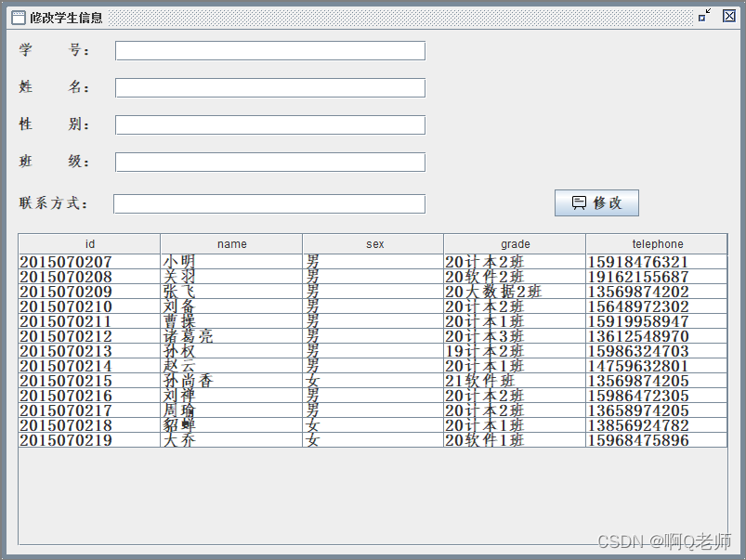Click telephone cell 15919958947
746x560 pixels.
(657, 321)
